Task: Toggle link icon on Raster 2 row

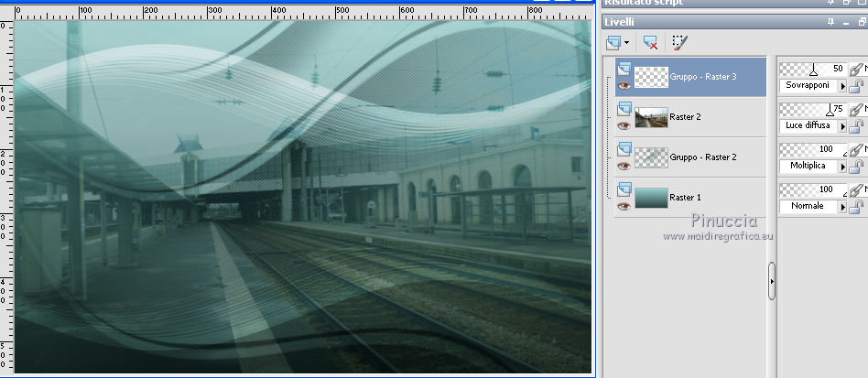Action: click(856, 109)
